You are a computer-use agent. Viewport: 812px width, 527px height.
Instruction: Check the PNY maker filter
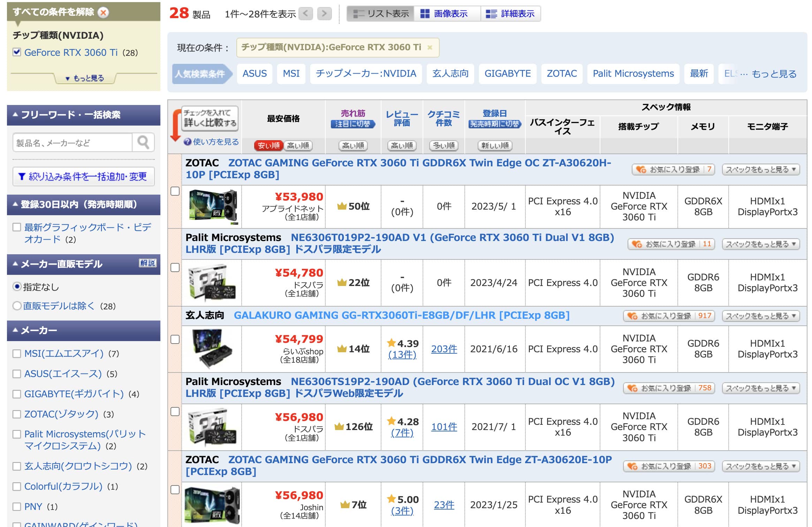16,507
